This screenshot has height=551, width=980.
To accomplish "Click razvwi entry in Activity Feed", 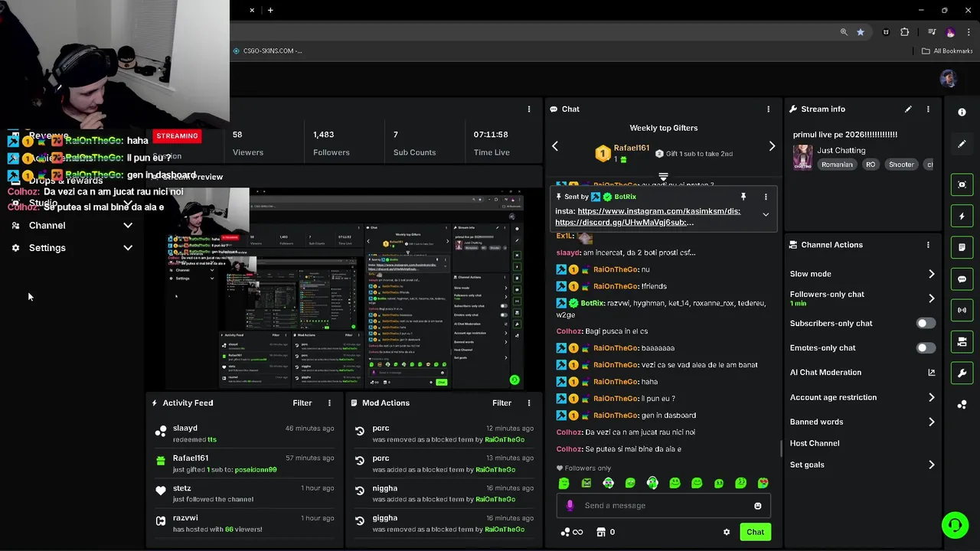I will (245, 523).
